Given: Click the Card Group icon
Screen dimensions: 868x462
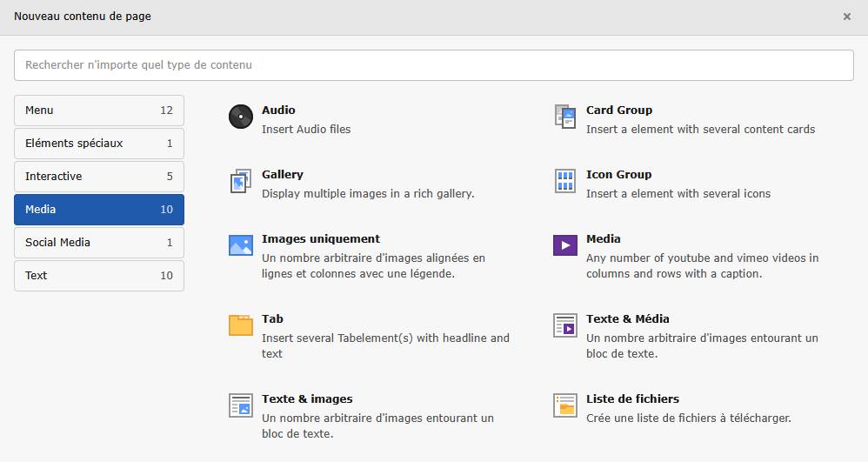Looking at the screenshot, I should coord(565,117).
